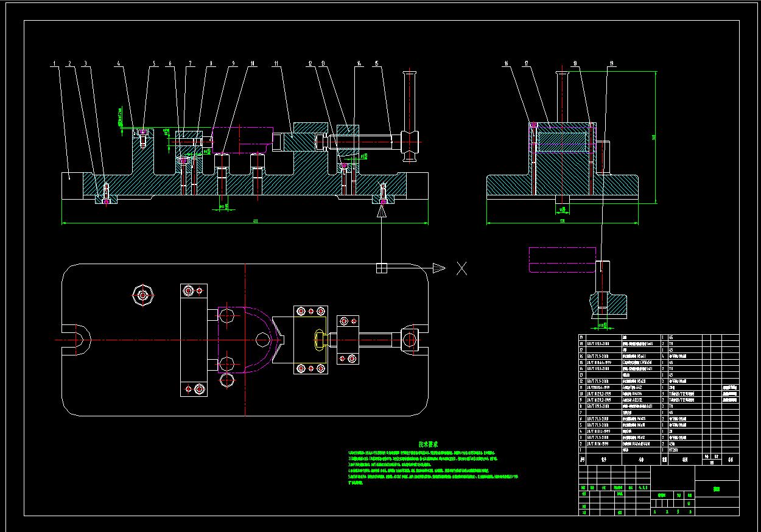Select part balloon number 17 in side view

[525, 63]
